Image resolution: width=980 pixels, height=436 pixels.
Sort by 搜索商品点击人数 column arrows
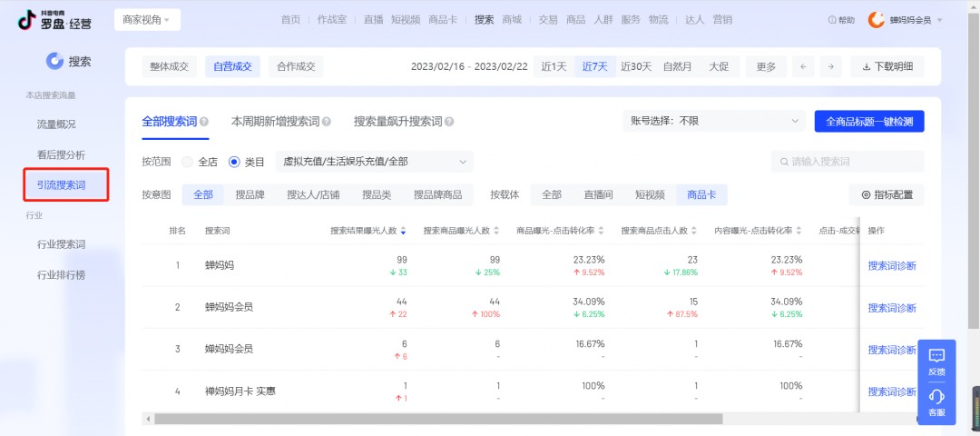[x=694, y=231]
